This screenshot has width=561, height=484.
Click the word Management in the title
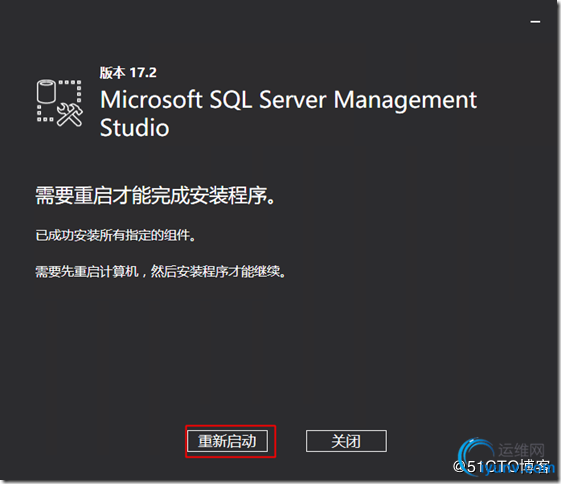tap(405, 99)
